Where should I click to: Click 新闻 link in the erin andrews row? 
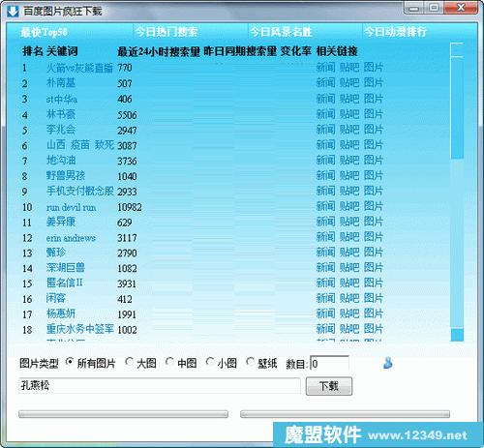point(325,237)
